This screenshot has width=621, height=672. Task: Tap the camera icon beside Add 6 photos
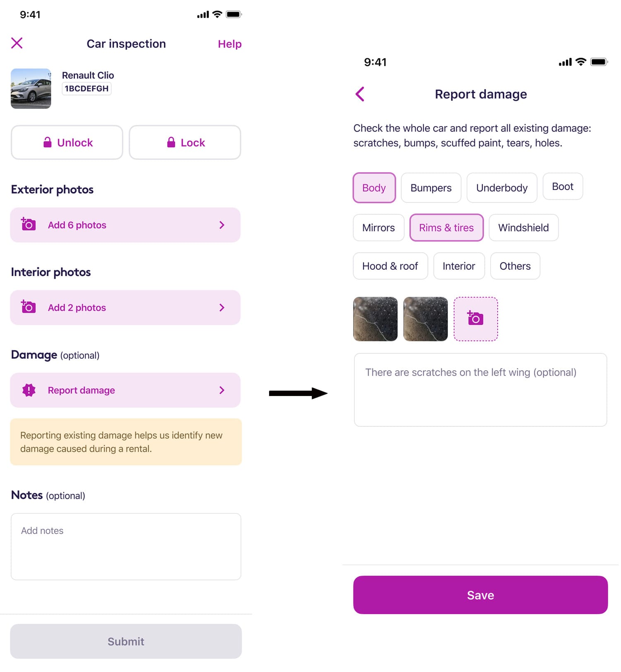28,224
